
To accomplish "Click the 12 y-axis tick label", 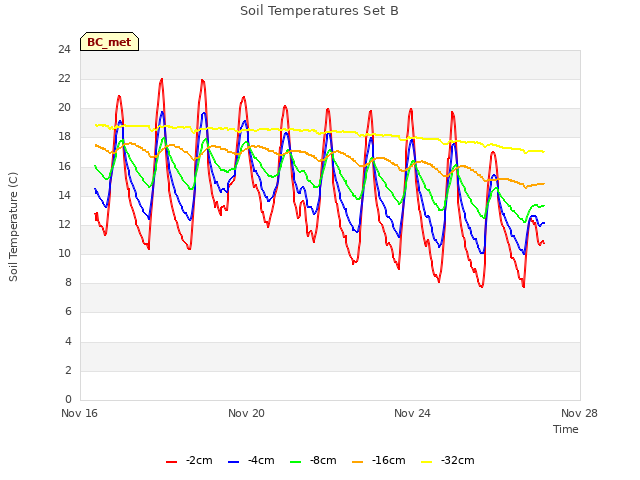I will pos(64,224).
